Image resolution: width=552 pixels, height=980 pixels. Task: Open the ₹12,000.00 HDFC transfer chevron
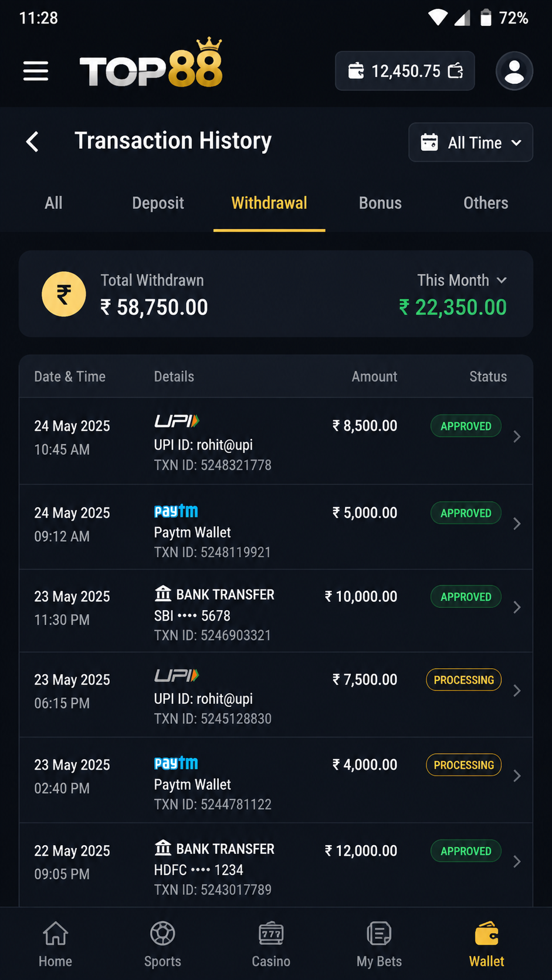(516, 862)
